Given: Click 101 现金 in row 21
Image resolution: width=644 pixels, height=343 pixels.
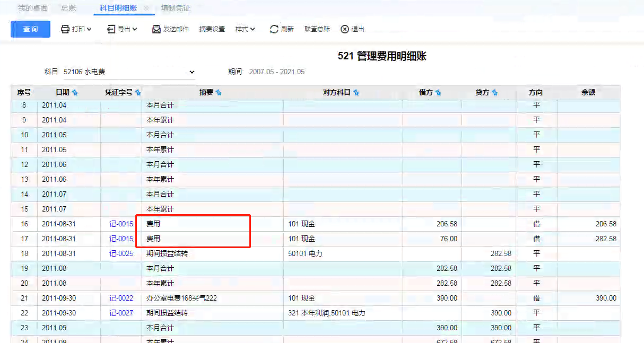Looking at the screenshot, I should pos(301,298).
